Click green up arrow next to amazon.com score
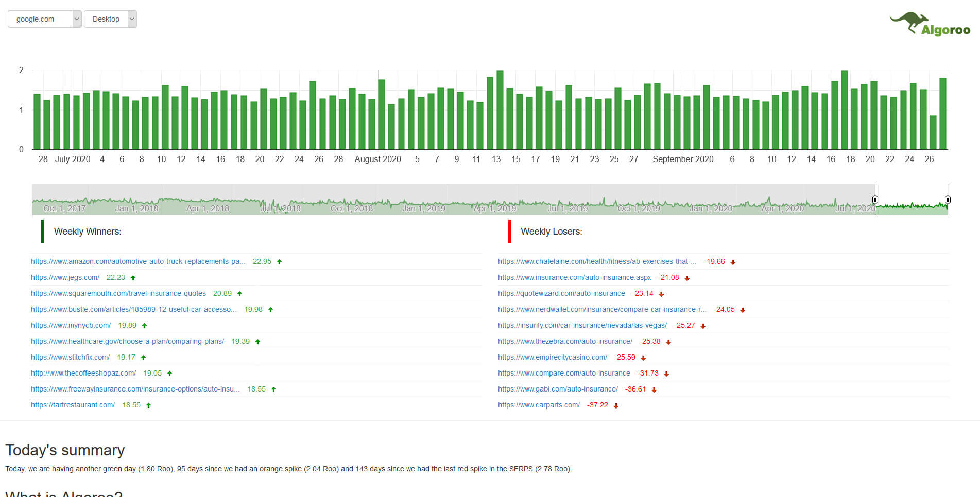Screen dimensions: 980x497 [279, 262]
